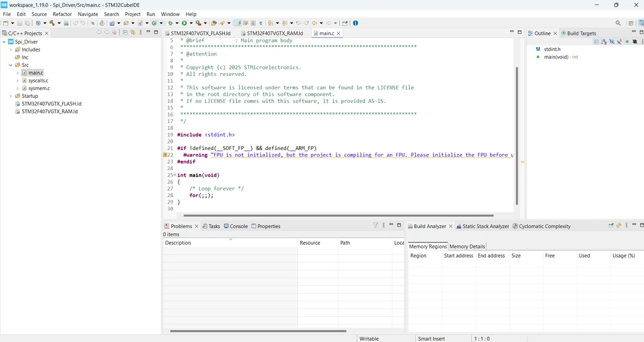Maximize the editor area
This screenshot has width=644, height=342.
520,32
